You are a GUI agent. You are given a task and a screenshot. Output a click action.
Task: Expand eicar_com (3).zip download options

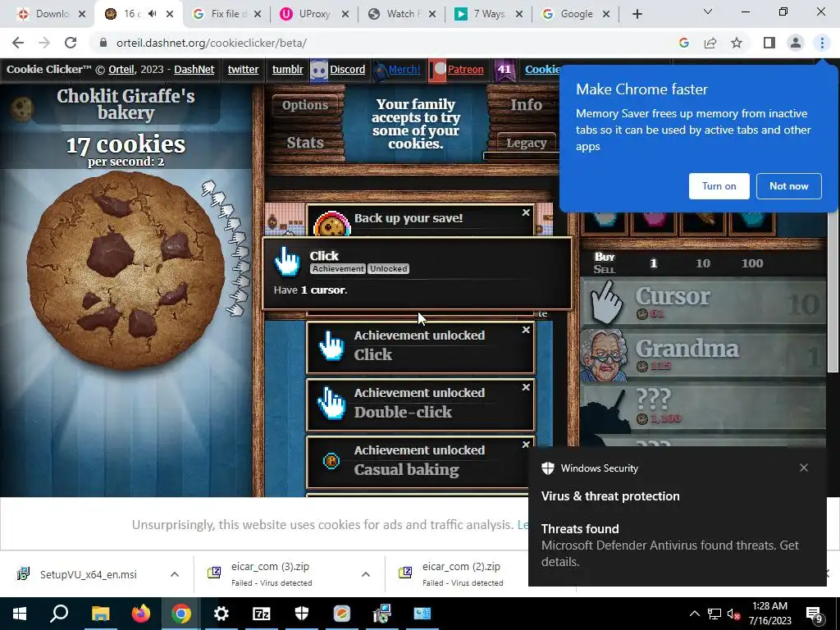365,574
